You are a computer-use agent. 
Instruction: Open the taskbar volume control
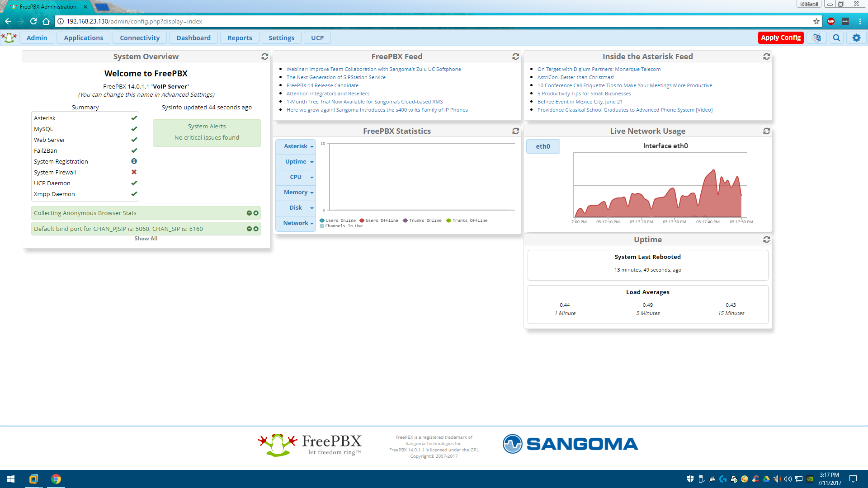tap(788, 479)
